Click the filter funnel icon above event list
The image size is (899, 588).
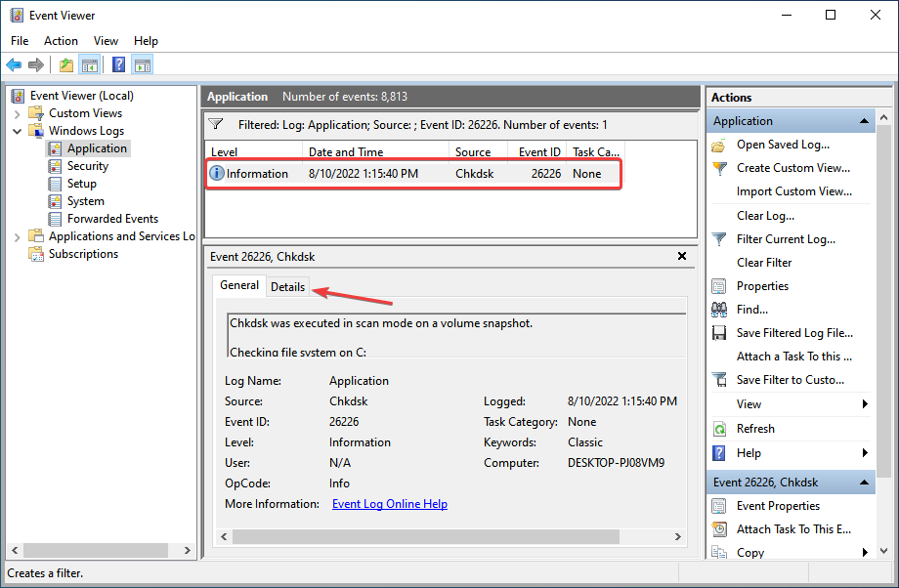pos(216,124)
